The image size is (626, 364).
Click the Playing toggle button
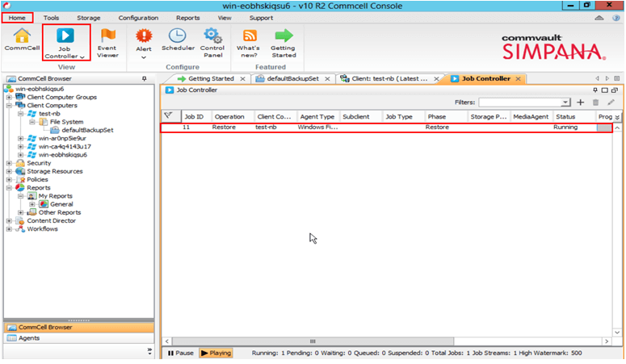point(215,353)
